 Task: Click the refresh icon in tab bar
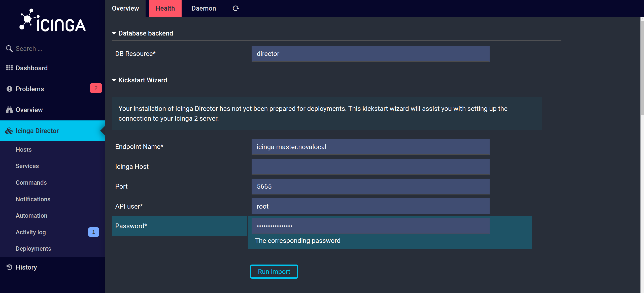pyautogui.click(x=236, y=8)
